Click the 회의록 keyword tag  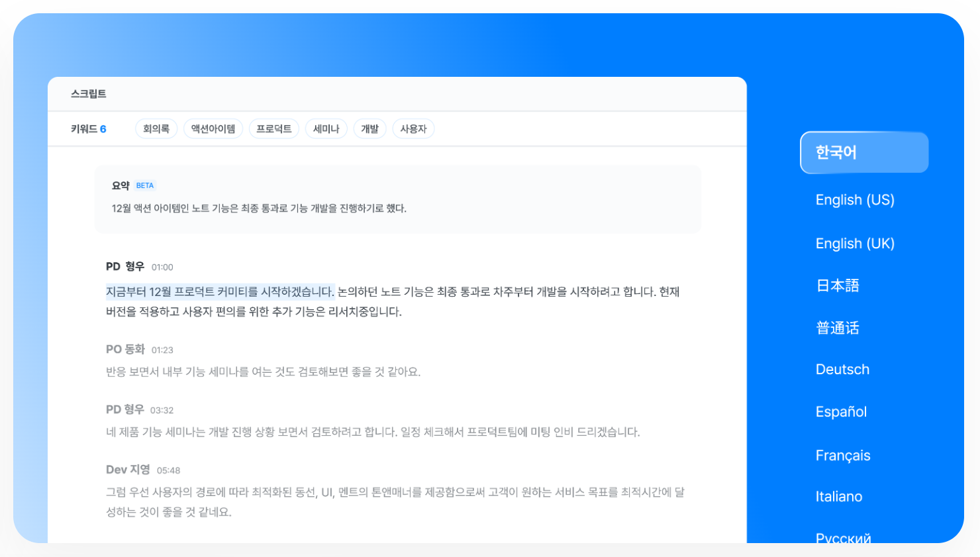coord(156,129)
